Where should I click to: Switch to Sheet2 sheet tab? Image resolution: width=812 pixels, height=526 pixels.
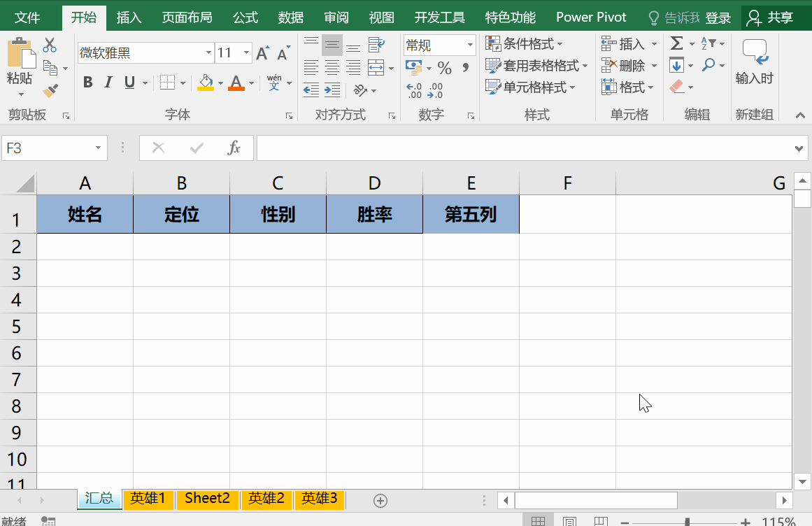pos(207,499)
